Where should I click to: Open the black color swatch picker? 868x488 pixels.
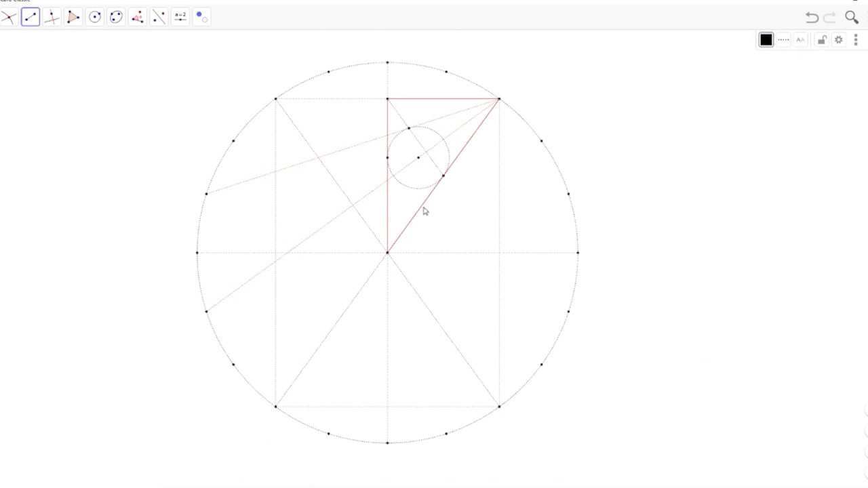766,40
